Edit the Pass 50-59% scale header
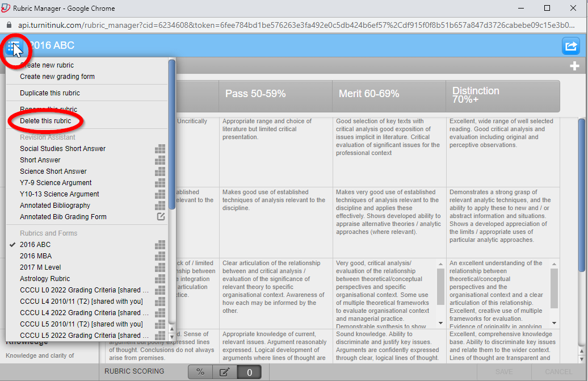This screenshot has height=381, width=588. click(x=276, y=96)
